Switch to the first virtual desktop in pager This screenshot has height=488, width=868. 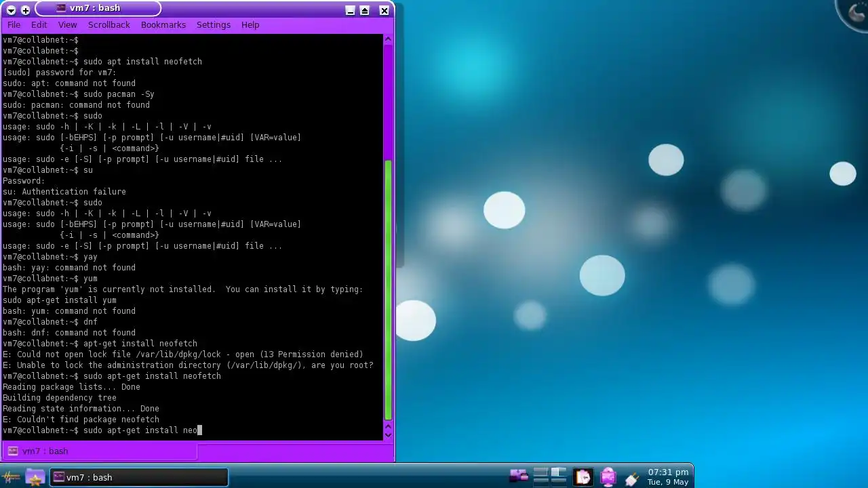tap(540, 472)
